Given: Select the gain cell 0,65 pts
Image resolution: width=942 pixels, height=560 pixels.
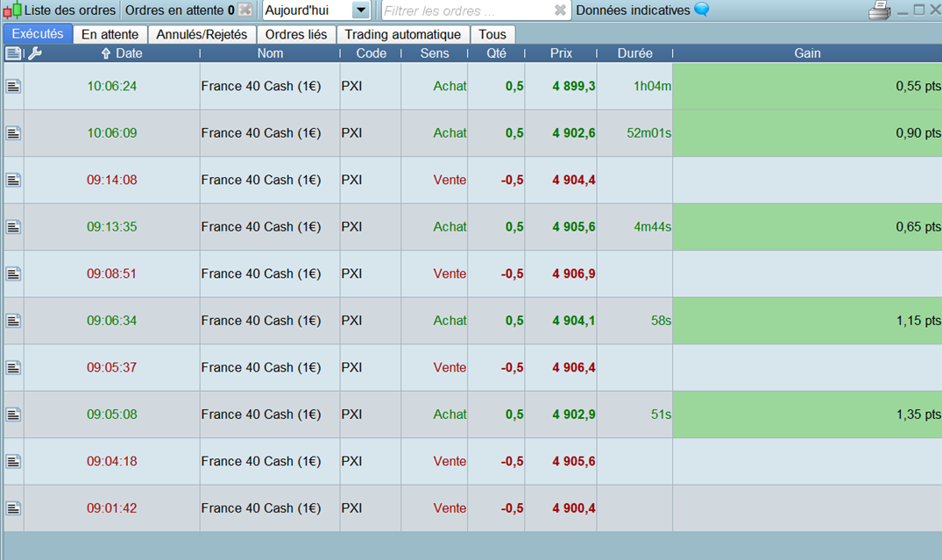Looking at the screenshot, I should click(x=807, y=227).
